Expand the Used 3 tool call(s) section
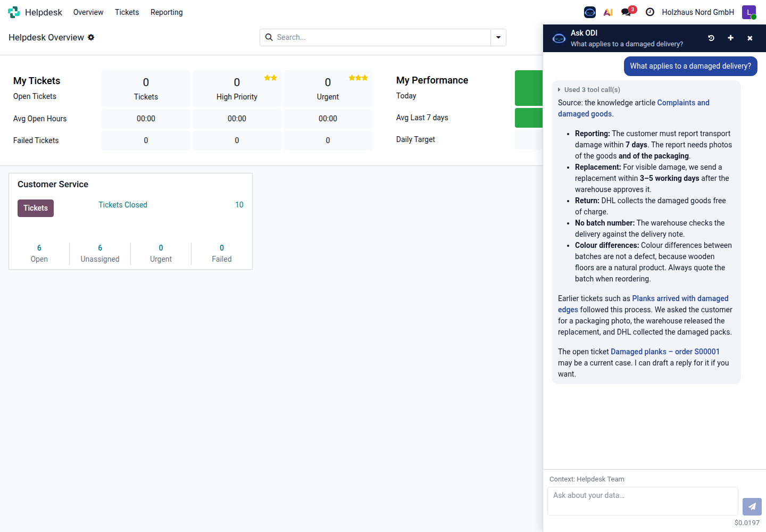 (x=589, y=90)
